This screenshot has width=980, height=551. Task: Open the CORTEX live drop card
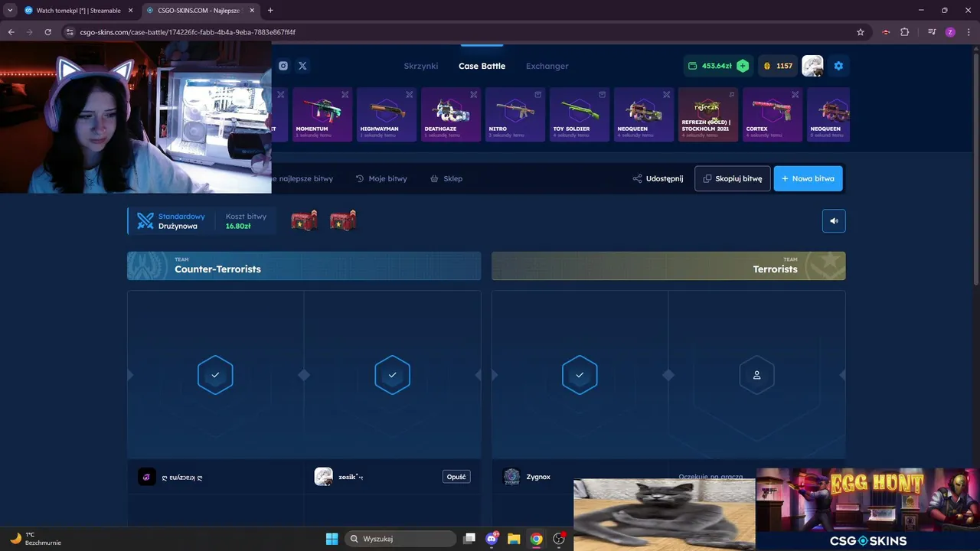[773, 115]
